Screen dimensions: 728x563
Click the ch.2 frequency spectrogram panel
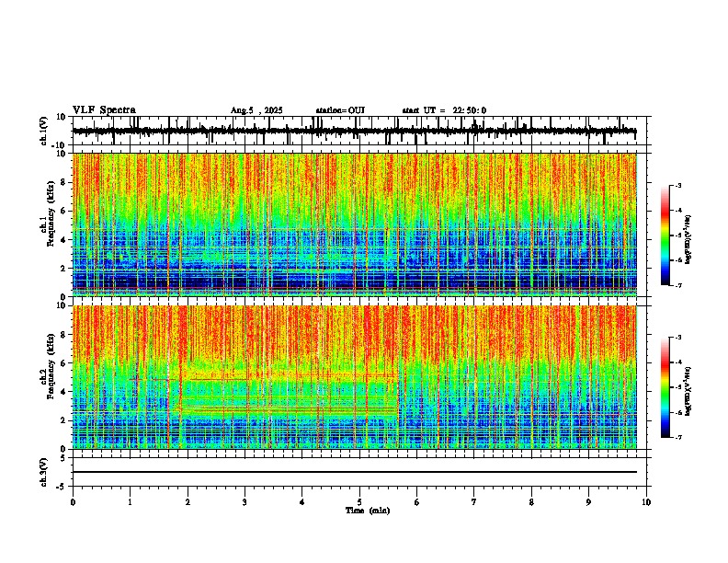point(355,377)
